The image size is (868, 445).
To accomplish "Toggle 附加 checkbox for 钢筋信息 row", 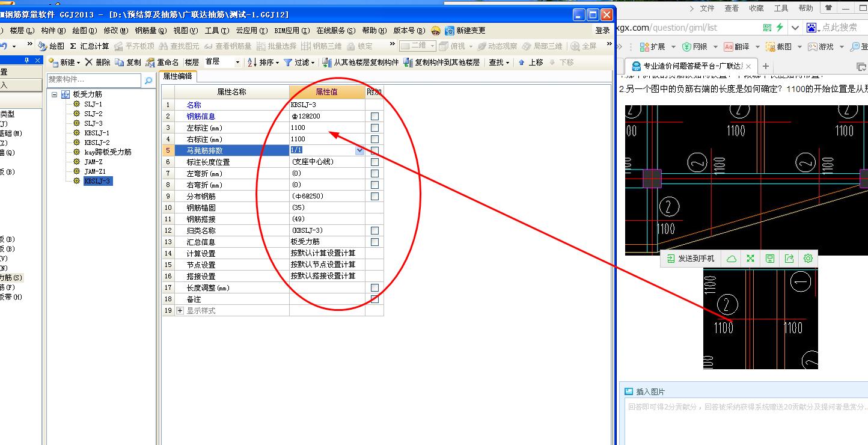I will 374,117.
